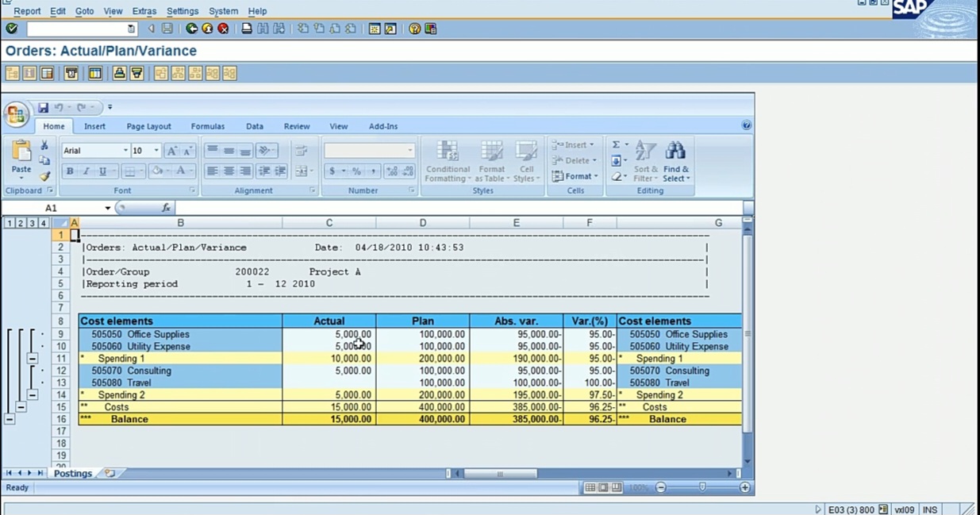Click the Paste clipboard icon
Screen dimensions: 980x515
[x=21, y=151]
